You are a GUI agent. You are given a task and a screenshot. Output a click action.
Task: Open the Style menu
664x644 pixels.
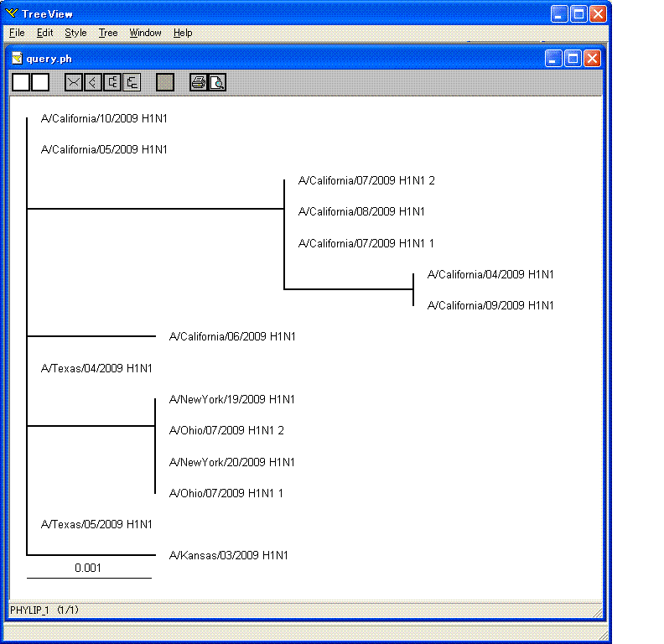(75, 33)
